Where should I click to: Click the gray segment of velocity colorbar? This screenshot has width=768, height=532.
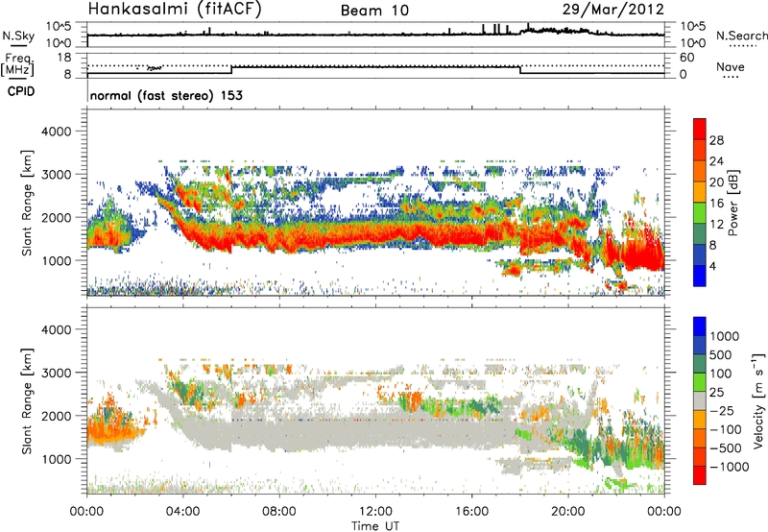click(700, 400)
